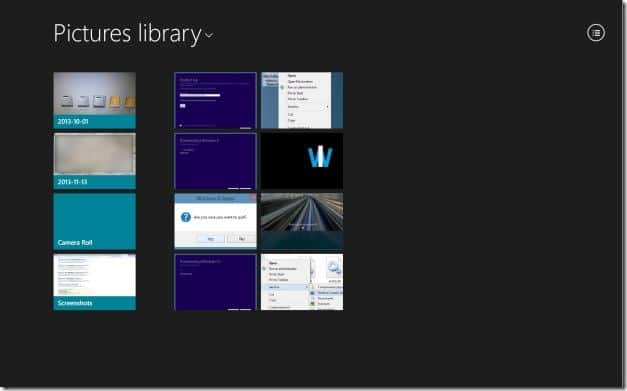The height and width of the screenshot is (391, 627).
Task: Open the Send to submenu screenshot thumbnail
Action: 302,282
